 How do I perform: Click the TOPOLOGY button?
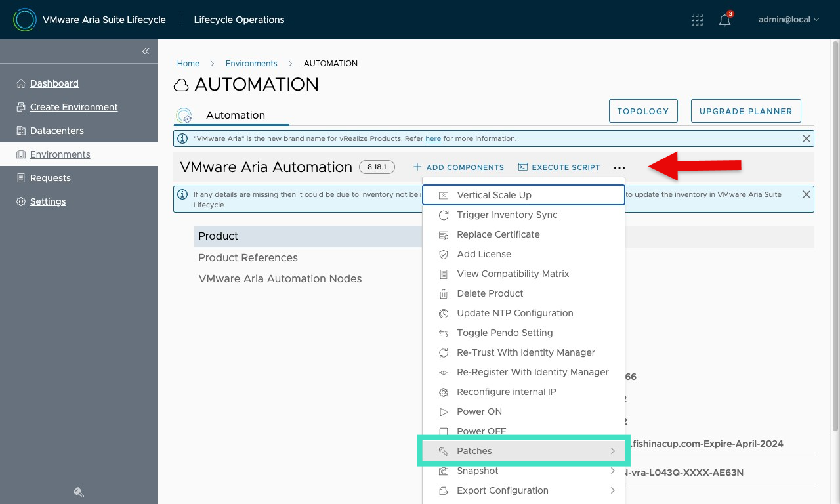(642, 111)
